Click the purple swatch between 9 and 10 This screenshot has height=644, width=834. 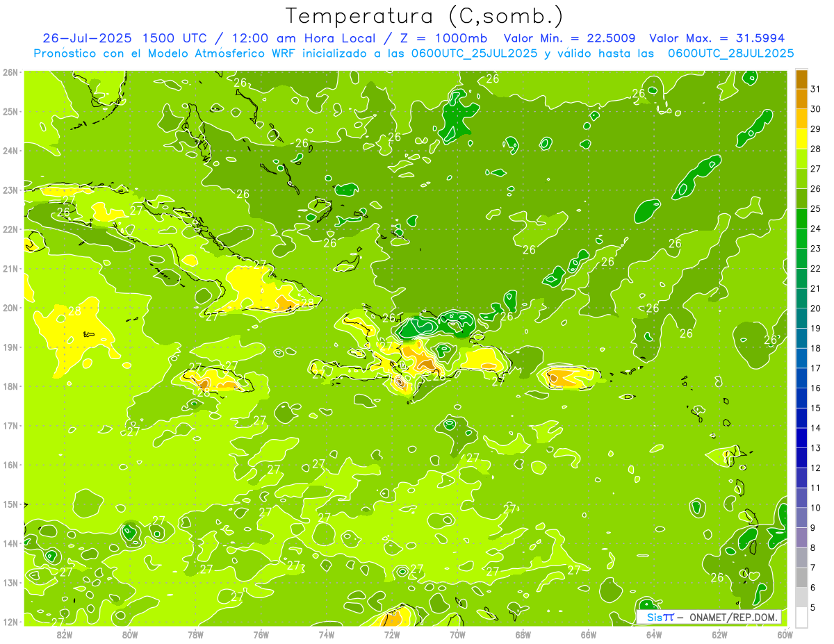pyautogui.click(x=801, y=518)
